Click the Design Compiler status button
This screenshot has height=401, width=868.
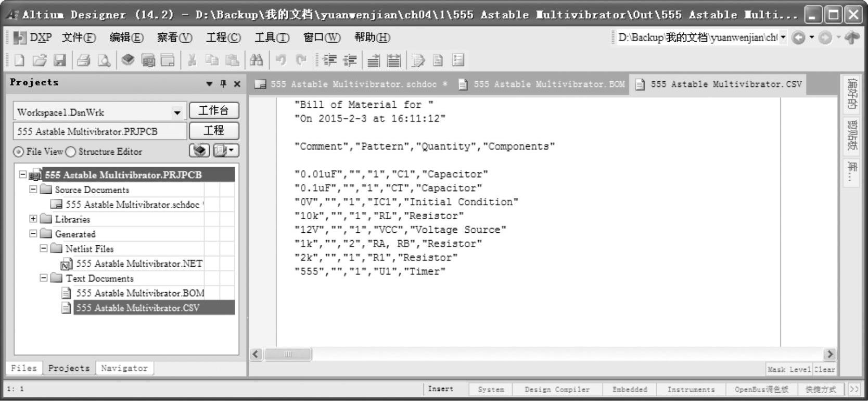(x=557, y=390)
